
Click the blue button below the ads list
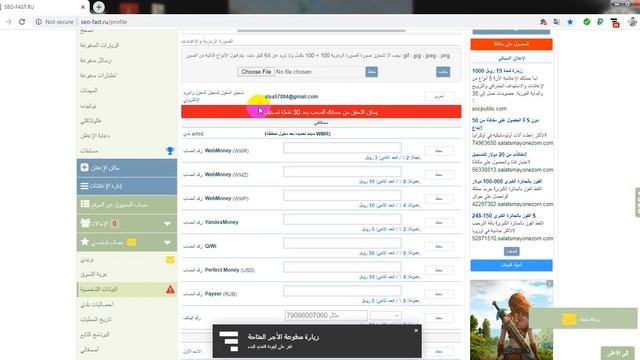[511, 265]
